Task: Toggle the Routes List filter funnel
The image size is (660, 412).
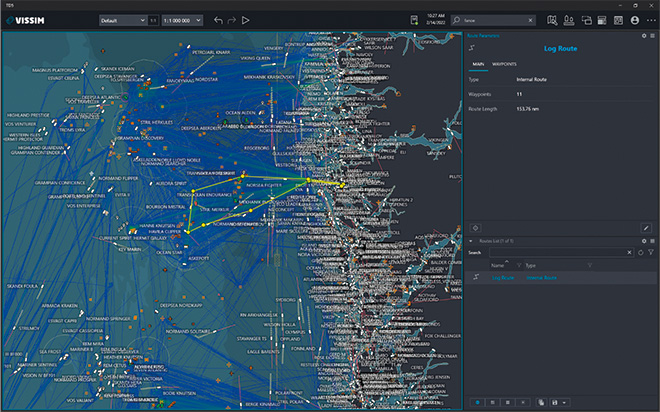Action: click(x=651, y=253)
